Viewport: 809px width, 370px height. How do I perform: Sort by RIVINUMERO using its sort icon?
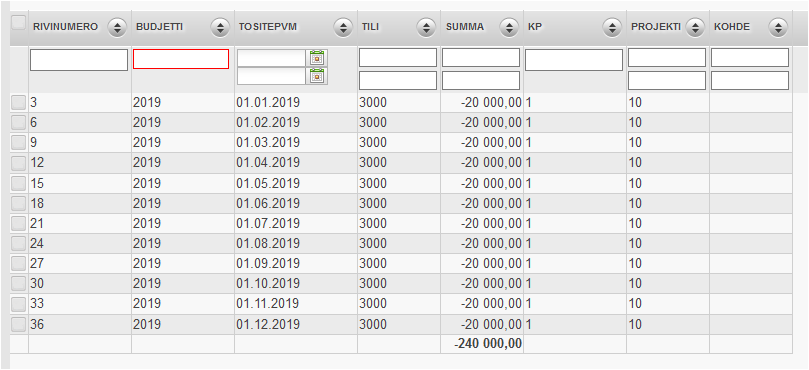coord(117,27)
